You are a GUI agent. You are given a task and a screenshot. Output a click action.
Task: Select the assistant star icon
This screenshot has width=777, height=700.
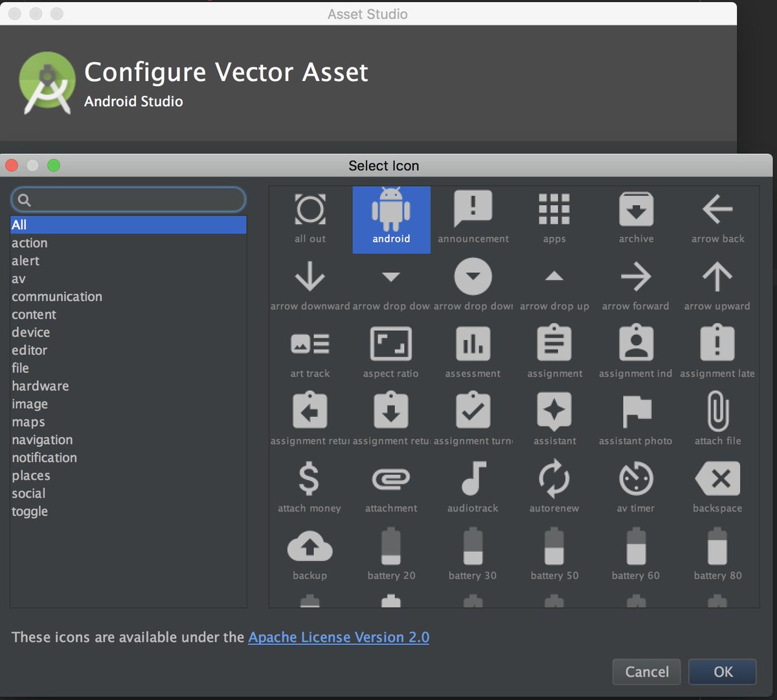click(554, 411)
